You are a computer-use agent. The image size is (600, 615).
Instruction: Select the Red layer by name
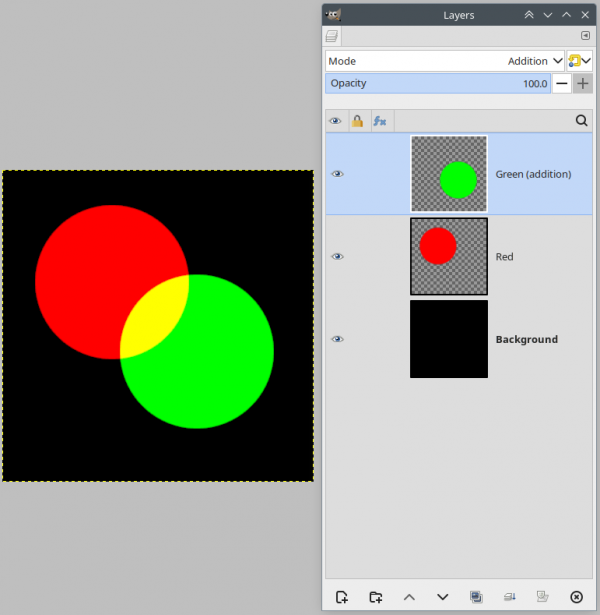504,257
